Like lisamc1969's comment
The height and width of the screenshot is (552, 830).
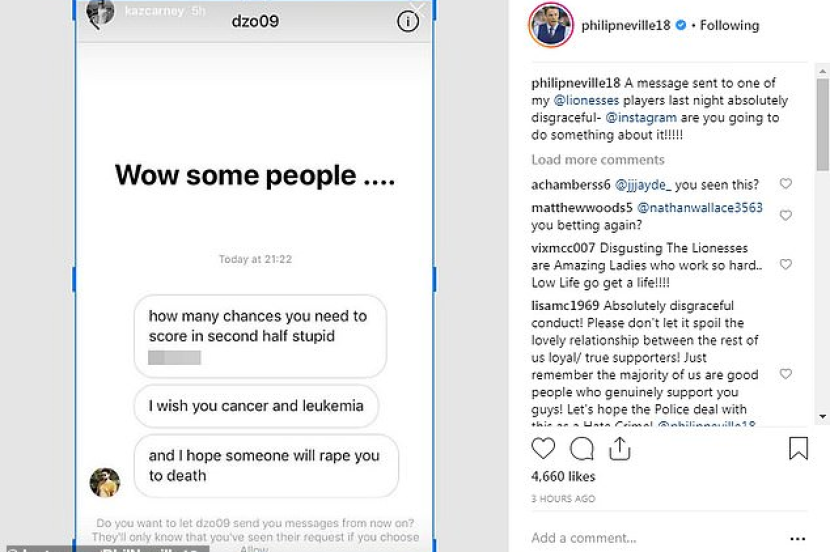(786, 373)
